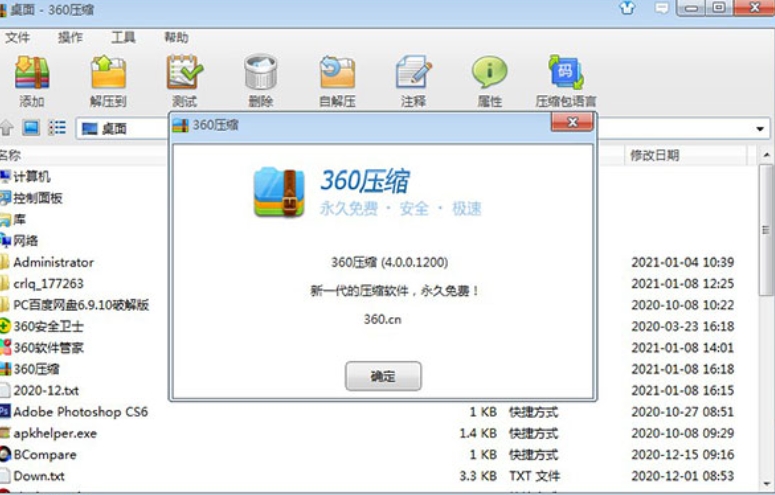The image size is (775, 495).
Task: Open the 注释 (Comment) tool
Action: 413,82
